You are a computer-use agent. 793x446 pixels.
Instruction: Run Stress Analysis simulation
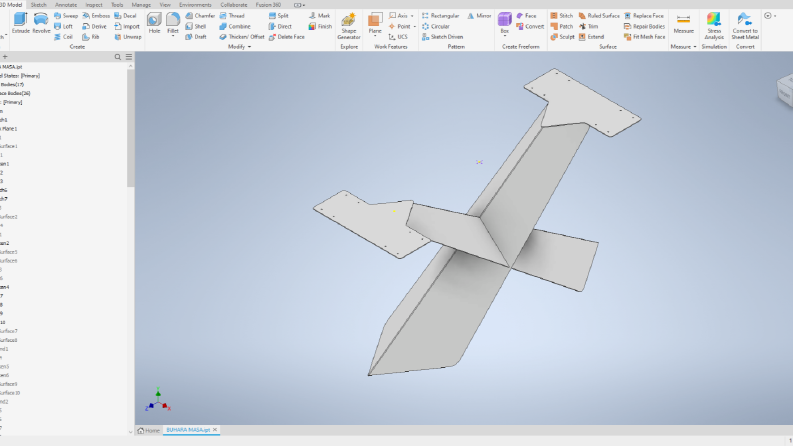[714, 26]
